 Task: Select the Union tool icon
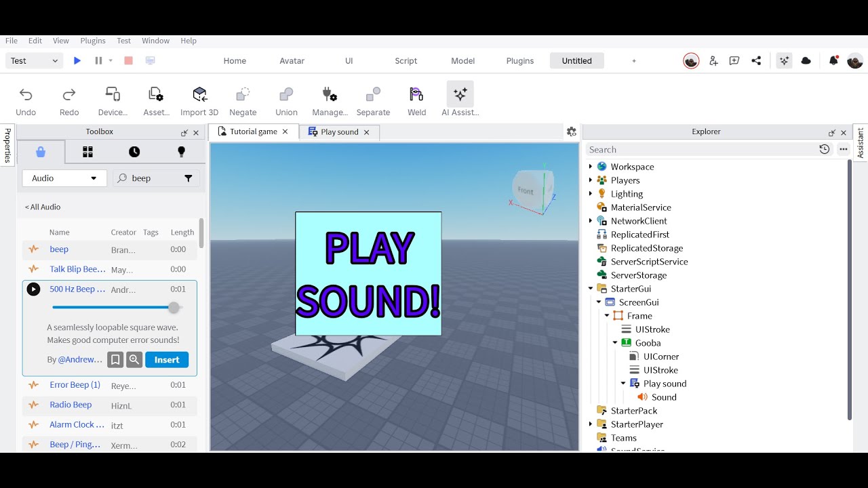click(286, 94)
